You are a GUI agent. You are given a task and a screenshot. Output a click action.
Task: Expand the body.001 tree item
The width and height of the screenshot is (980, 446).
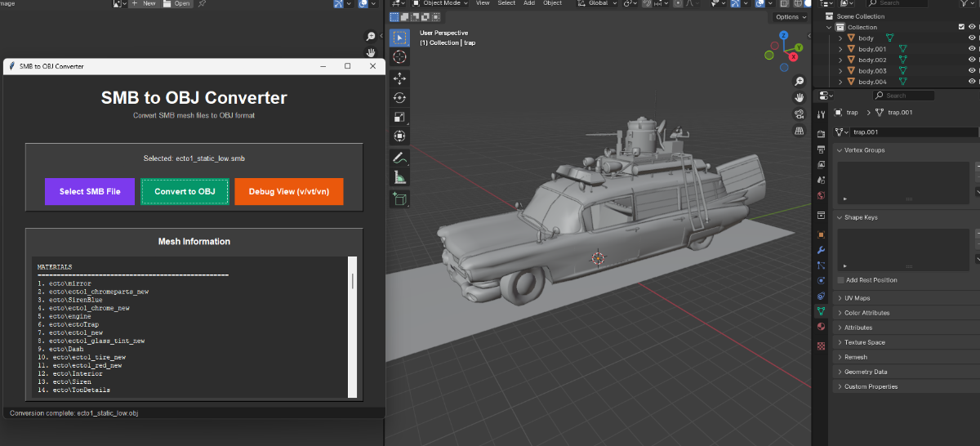840,49
